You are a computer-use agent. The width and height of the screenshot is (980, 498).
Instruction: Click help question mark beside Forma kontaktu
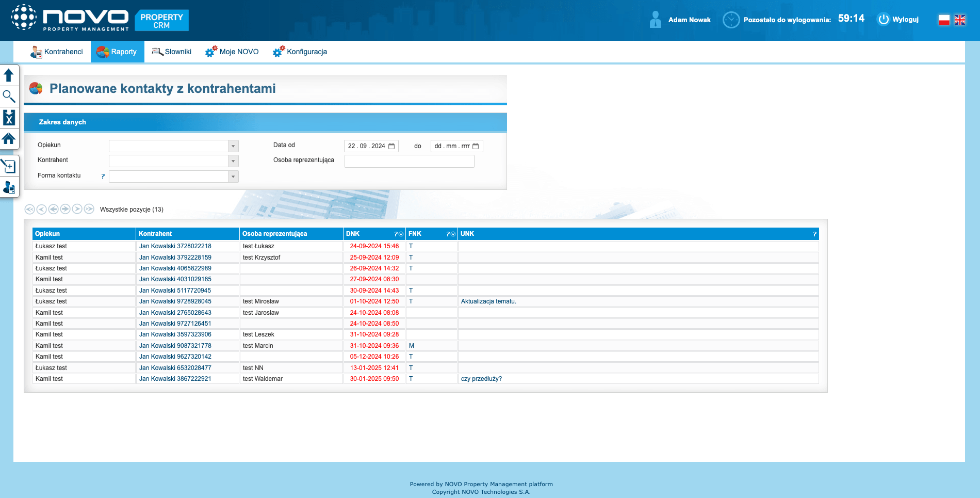pyautogui.click(x=103, y=176)
